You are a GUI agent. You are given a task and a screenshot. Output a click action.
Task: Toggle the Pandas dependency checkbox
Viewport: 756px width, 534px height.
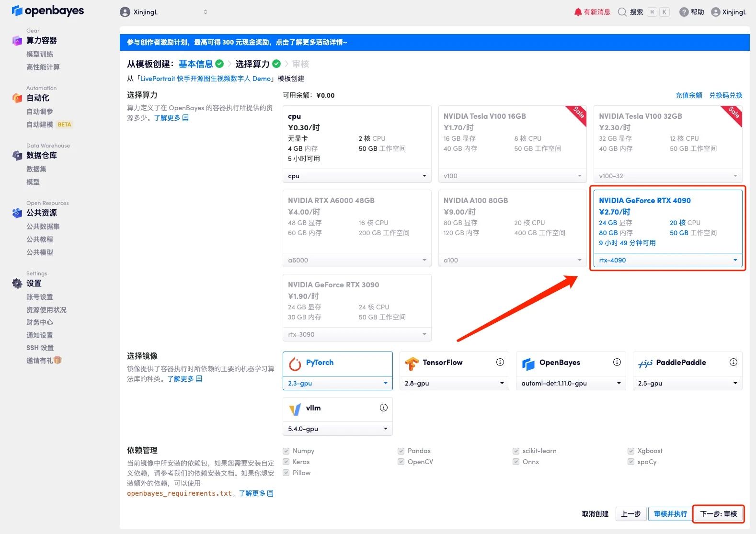pos(401,451)
